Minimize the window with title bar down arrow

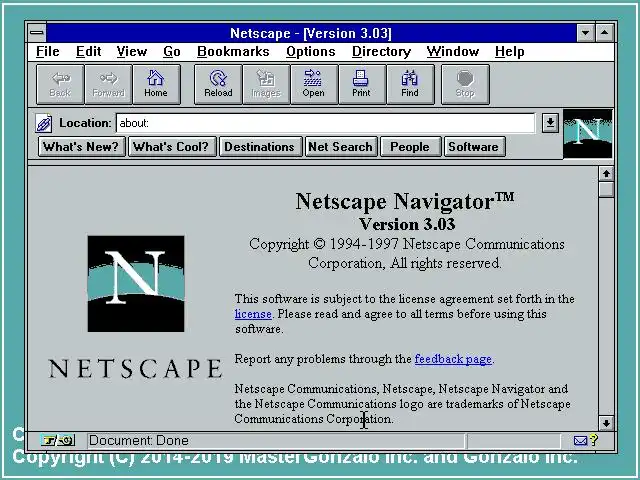click(x=586, y=33)
